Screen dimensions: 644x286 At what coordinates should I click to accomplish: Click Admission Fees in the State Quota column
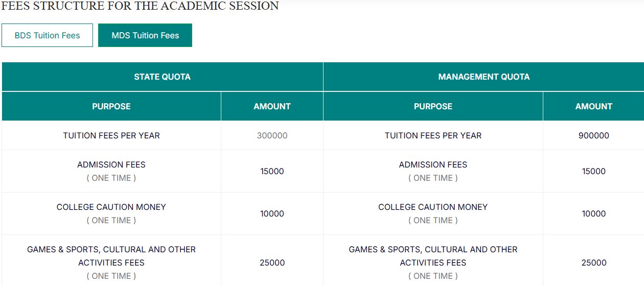coord(111,165)
